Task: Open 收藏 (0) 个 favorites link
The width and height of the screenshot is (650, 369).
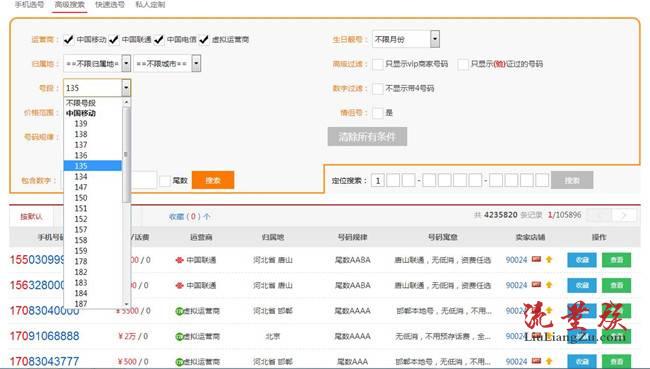Action: pos(189,216)
